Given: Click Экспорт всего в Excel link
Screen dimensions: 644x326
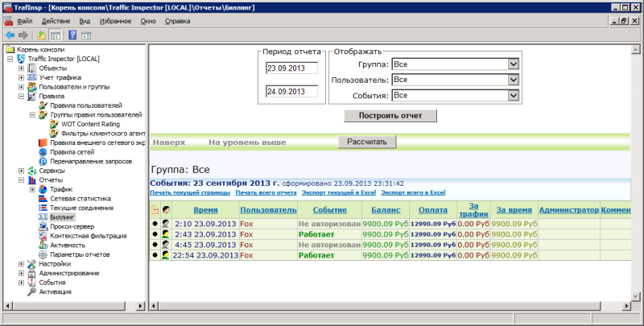Looking at the screenshot, I should coord(413,192).
